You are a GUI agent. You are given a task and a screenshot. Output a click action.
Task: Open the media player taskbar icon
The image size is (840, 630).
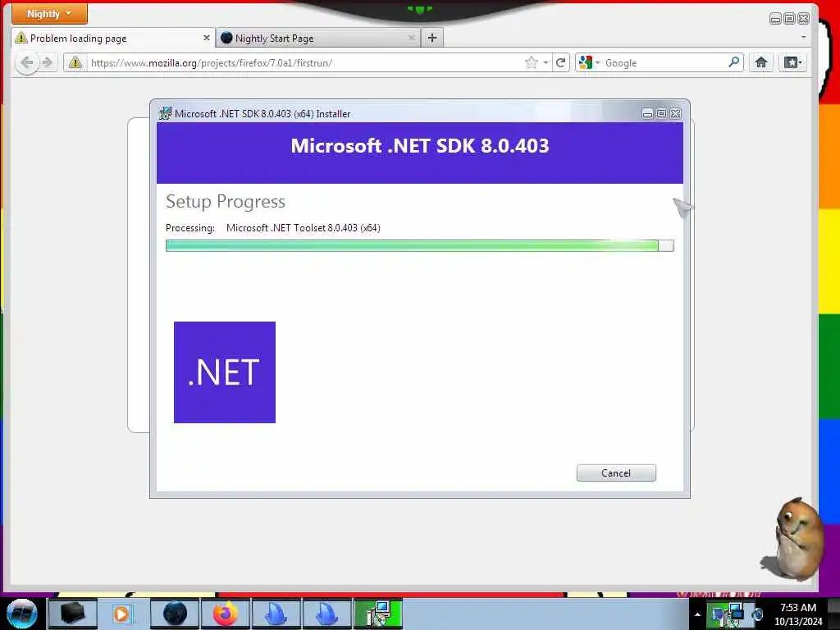click(x=121, y=614)
